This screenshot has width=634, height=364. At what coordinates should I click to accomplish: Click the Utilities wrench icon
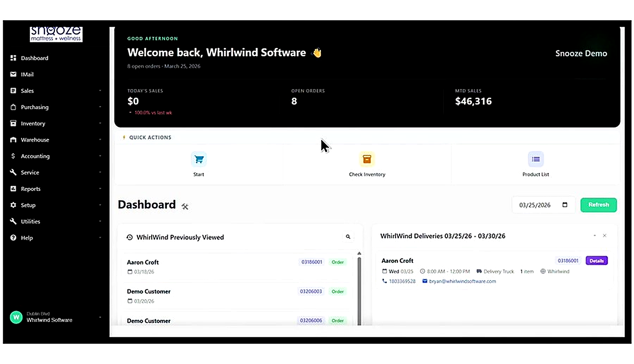click(x=13, y=221)
